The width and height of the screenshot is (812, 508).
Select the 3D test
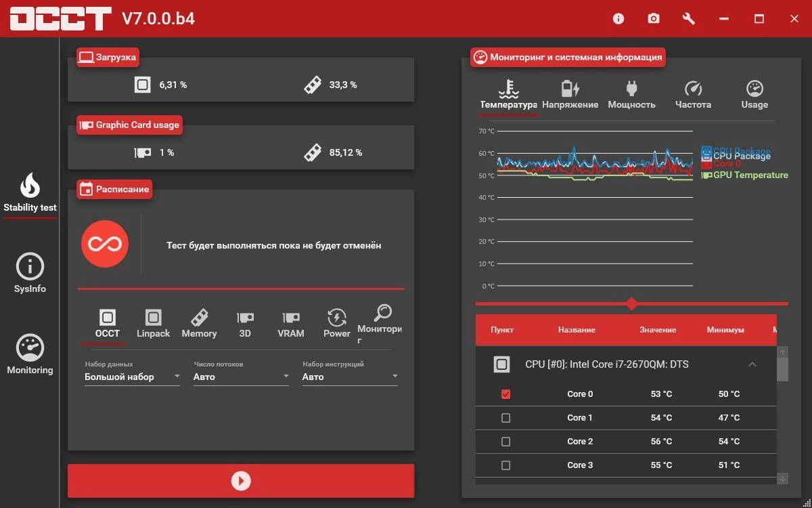245,324
